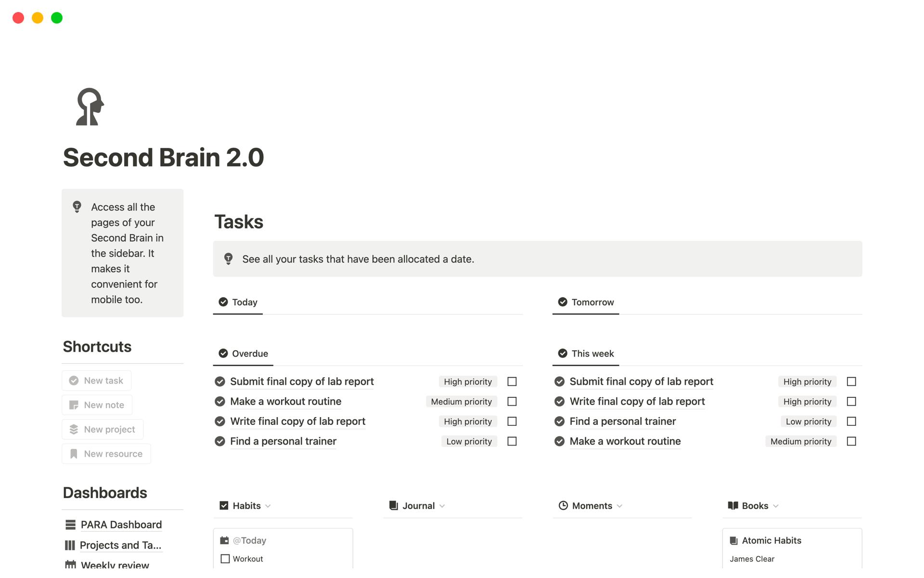
Task: Expand the Habits dropdown
Action: (x=269, y=506)
